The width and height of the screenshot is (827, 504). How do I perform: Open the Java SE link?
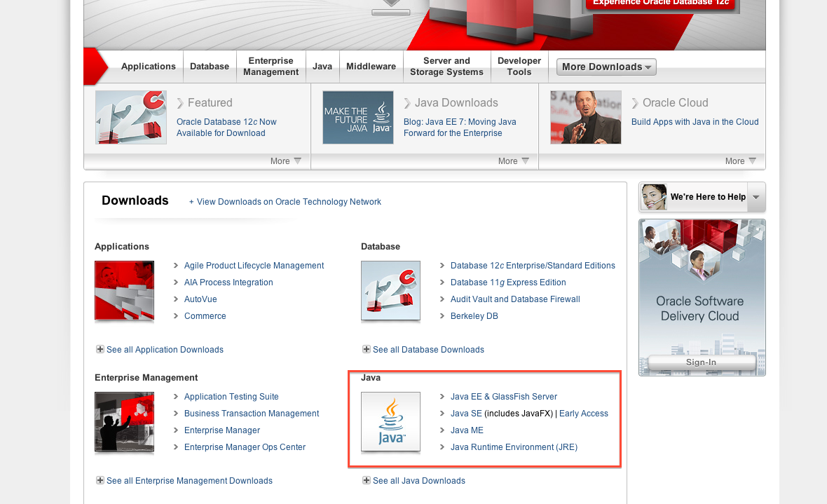(x=466, y=414)
